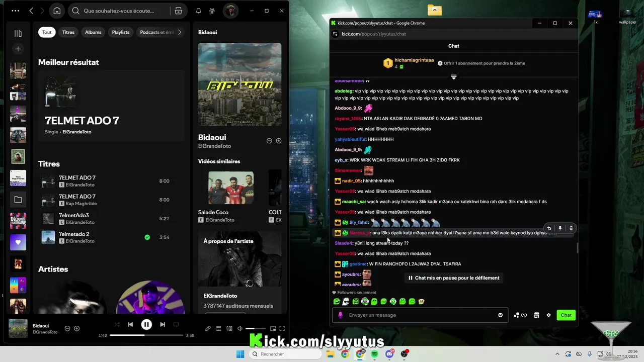Delete the highlighted chat message
The width and height of the screenshot is (644, 362).
[571, 228]
